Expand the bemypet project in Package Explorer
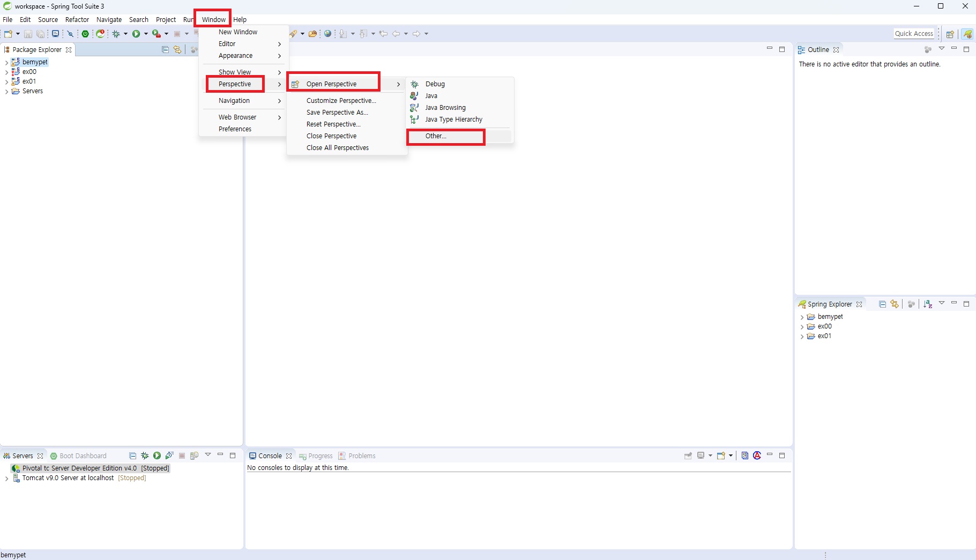The image size is (976, 560). pos(6,62)
